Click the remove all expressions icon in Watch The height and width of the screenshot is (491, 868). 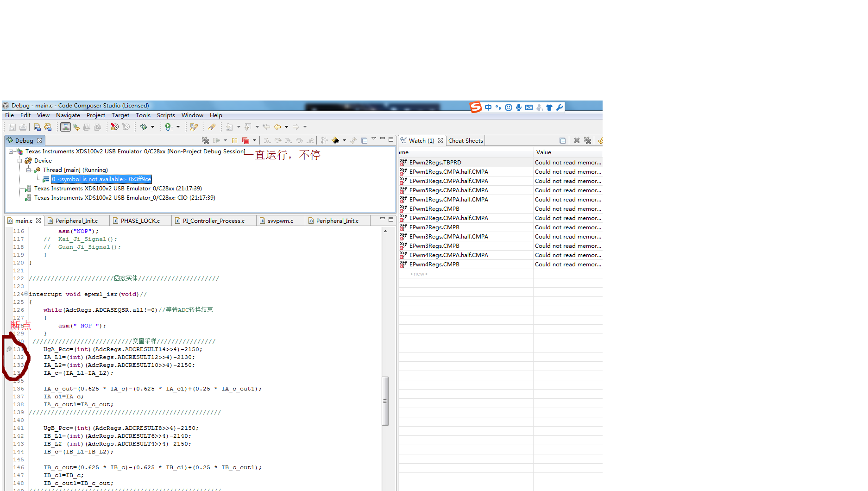click(x=588, y=140)
